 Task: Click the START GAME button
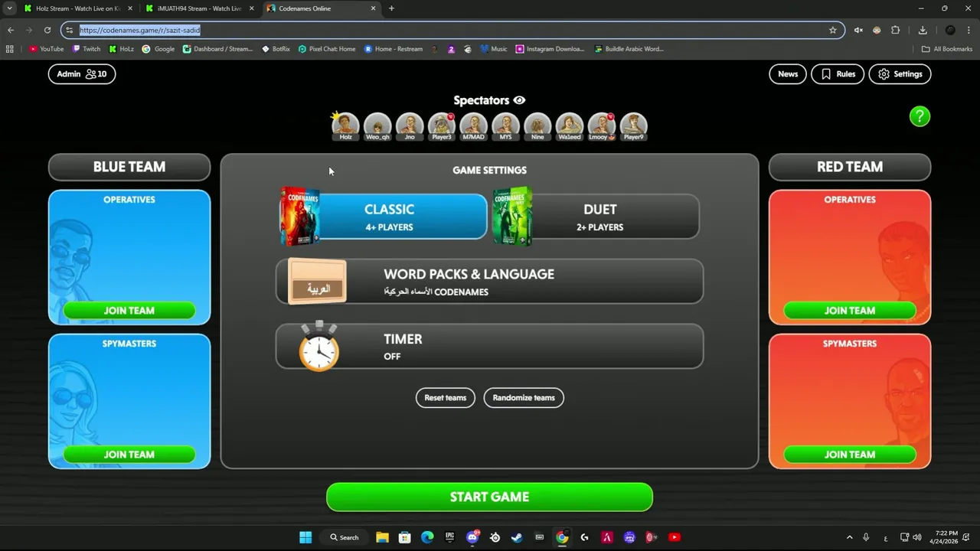(x=489, y=497)
